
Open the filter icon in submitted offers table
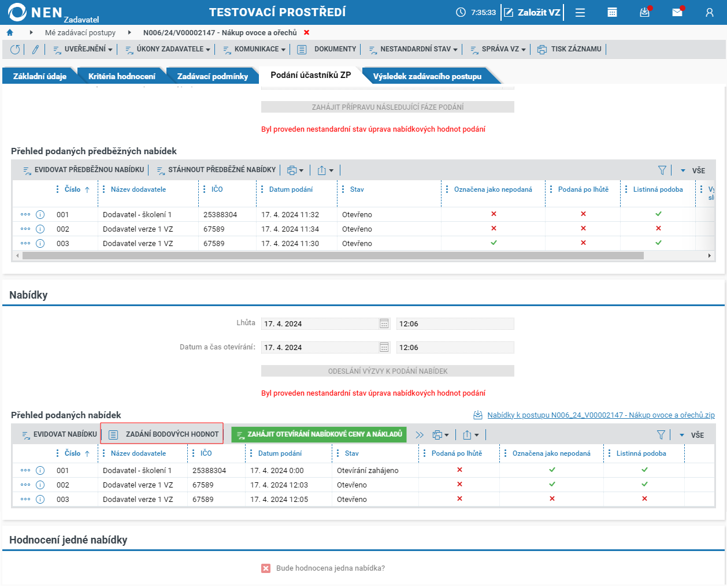click(661, 435)
